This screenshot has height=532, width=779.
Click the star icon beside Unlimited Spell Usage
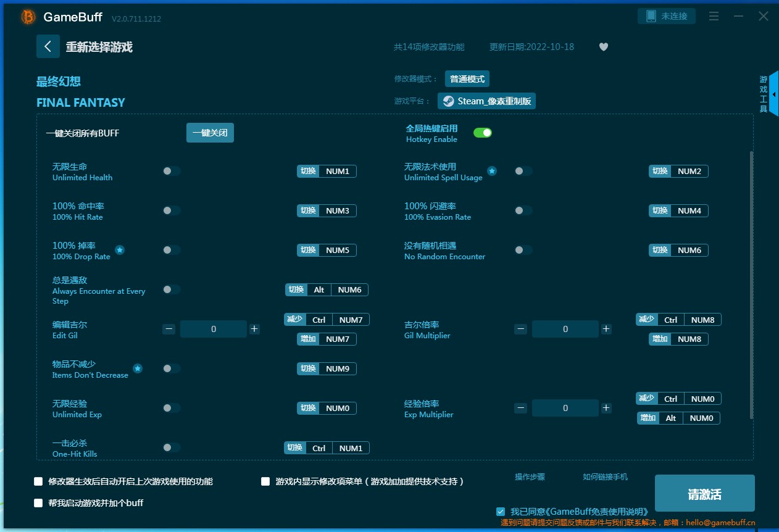492,171
